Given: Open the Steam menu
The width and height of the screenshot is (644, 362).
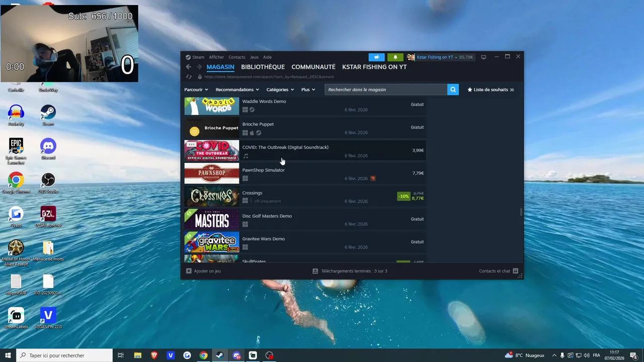Looking at the screenshot, I should (x=198, y=57).
